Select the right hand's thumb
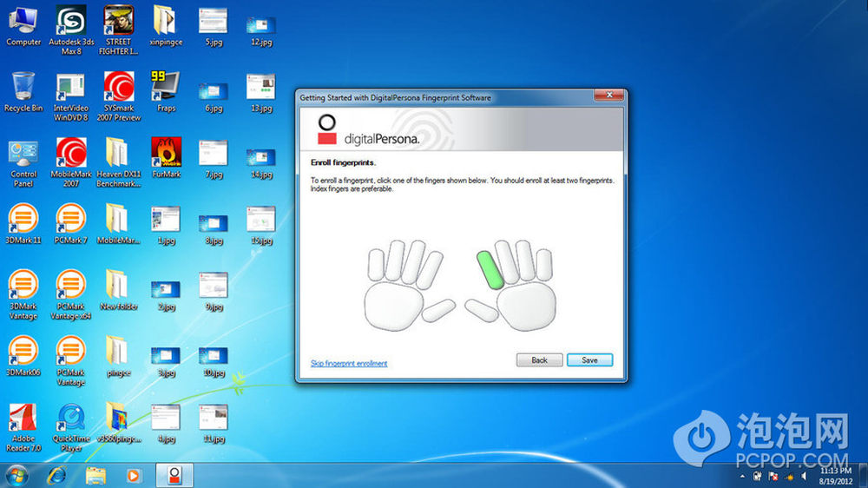 click(x=482, y=310)
